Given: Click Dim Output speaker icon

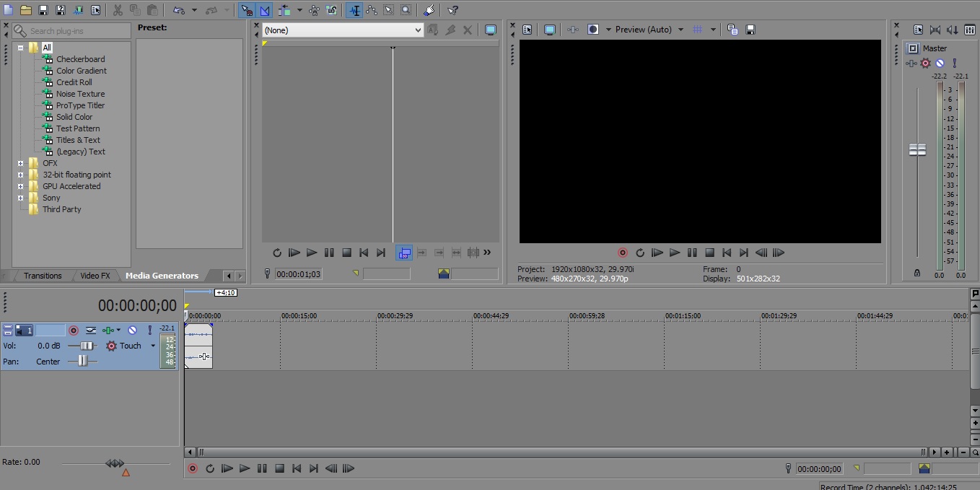Looking at the screenshot, I should click(953, 30).
